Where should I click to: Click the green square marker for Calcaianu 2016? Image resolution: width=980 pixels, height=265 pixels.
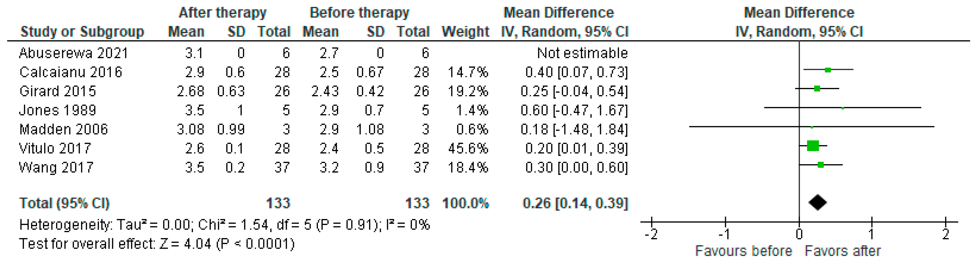point(828,70)
